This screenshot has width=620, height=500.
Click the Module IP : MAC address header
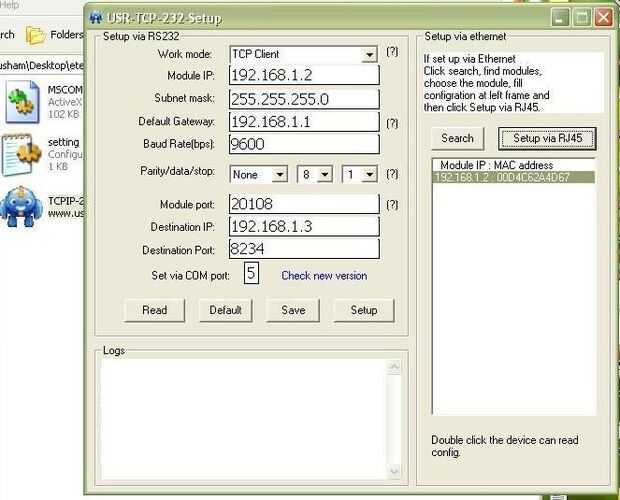pyautogui.click(x=497, y=165)
